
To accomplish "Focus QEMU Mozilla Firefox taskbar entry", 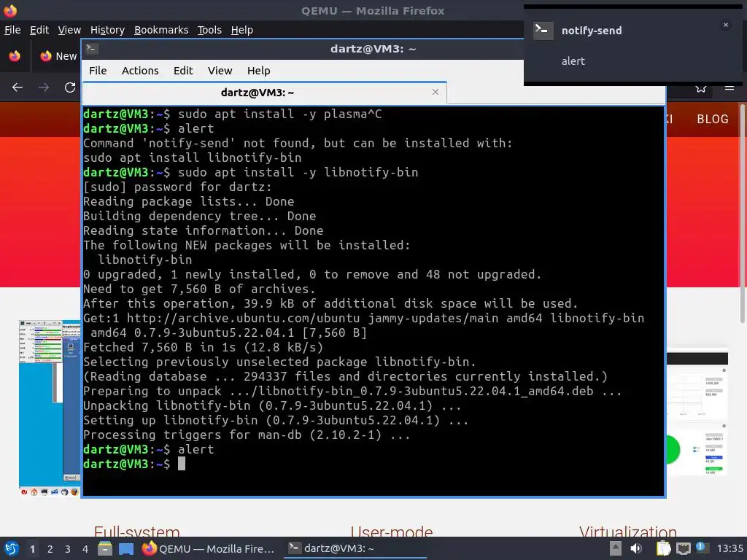I will 209,548.
